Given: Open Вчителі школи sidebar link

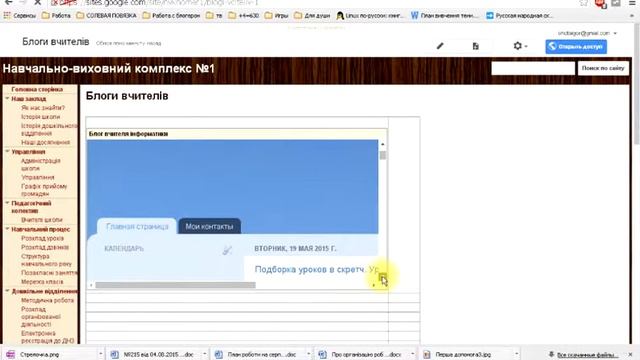Looking at the screenshot, I should (42, 220).
